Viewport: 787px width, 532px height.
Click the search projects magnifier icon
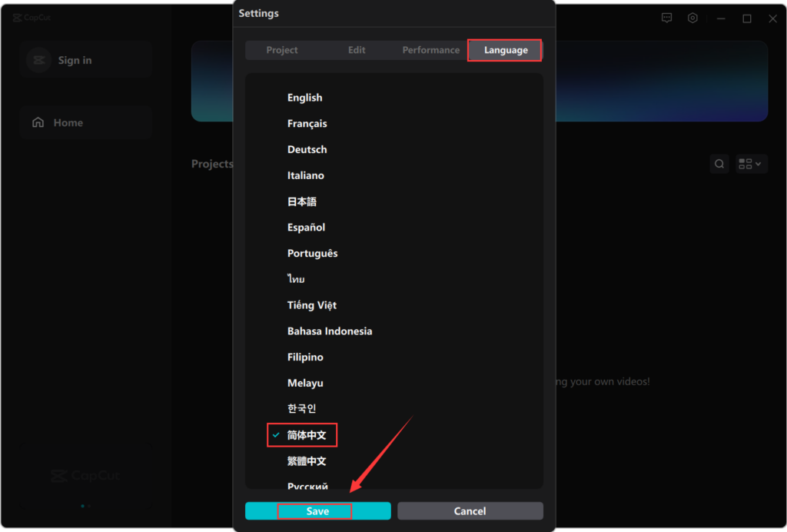coord(719,164)
